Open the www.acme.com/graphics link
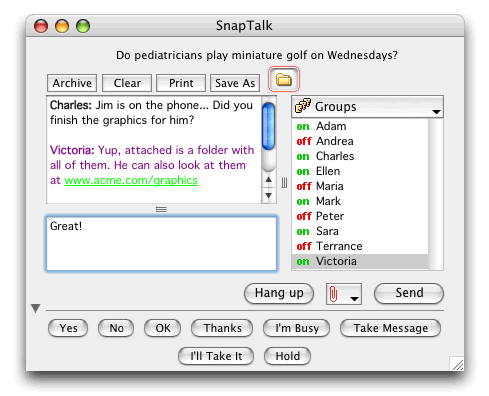 tap(131, 180)
